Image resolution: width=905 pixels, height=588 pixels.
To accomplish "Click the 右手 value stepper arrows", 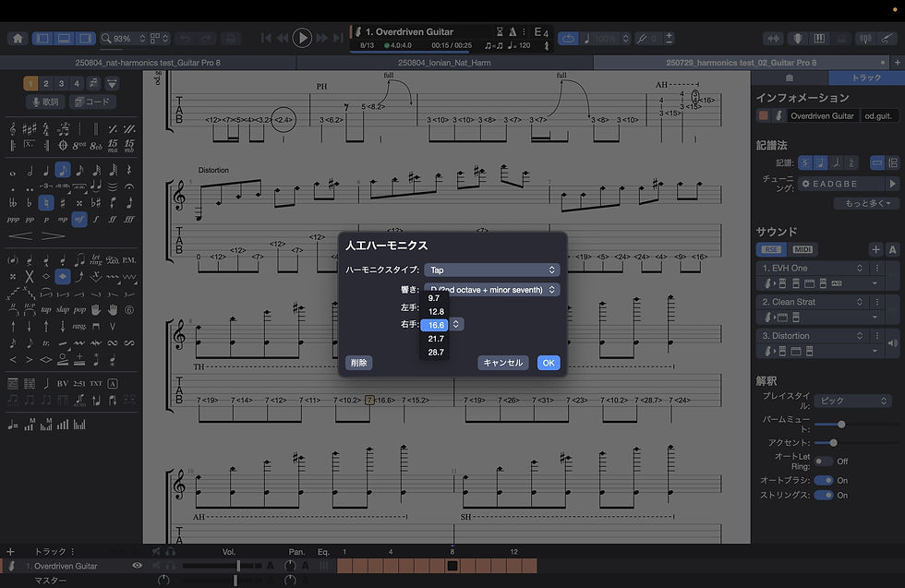I will 456,324.
